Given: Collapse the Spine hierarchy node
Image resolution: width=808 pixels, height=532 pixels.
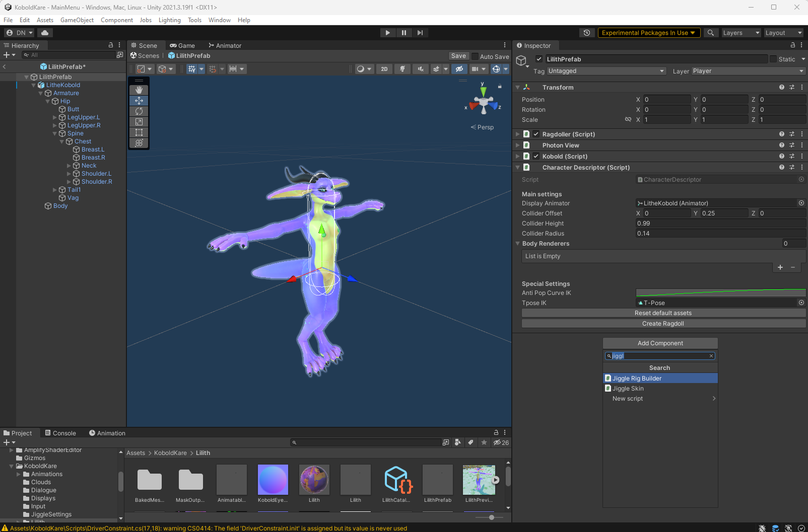Looking at the screenshot, I should pyautogui.click(x=55, y=134).
